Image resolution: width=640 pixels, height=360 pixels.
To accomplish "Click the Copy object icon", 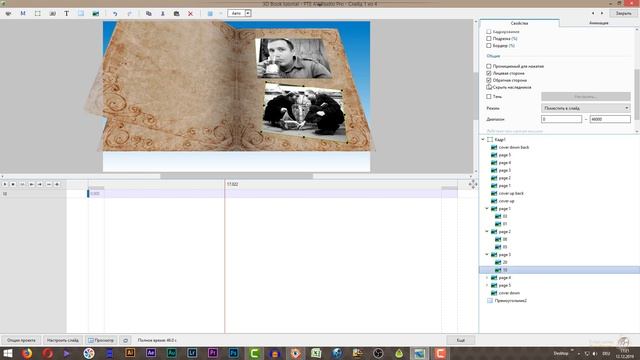I will [x=149, y=13].
